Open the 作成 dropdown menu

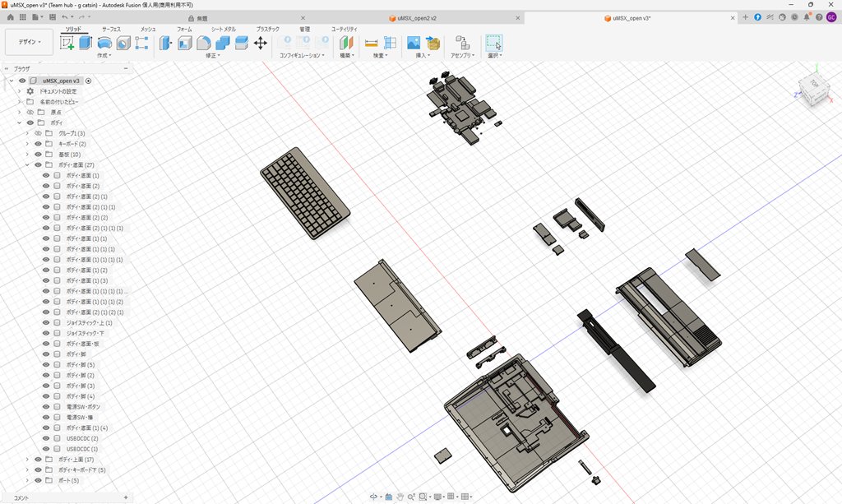pos(104,55)
